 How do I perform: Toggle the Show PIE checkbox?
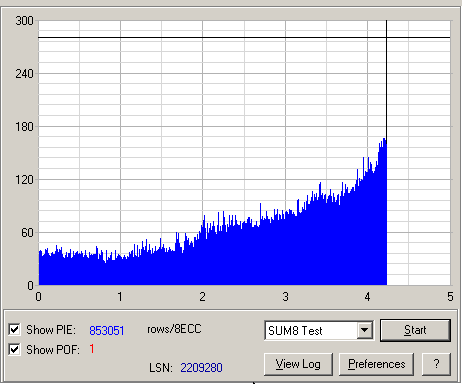coord(14,329)
